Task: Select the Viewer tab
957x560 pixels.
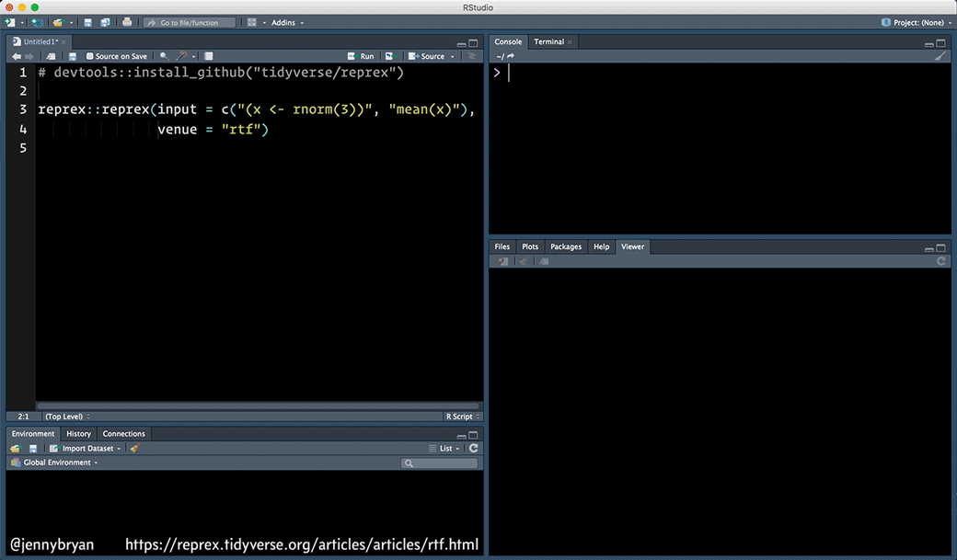Action: [632, 246]
